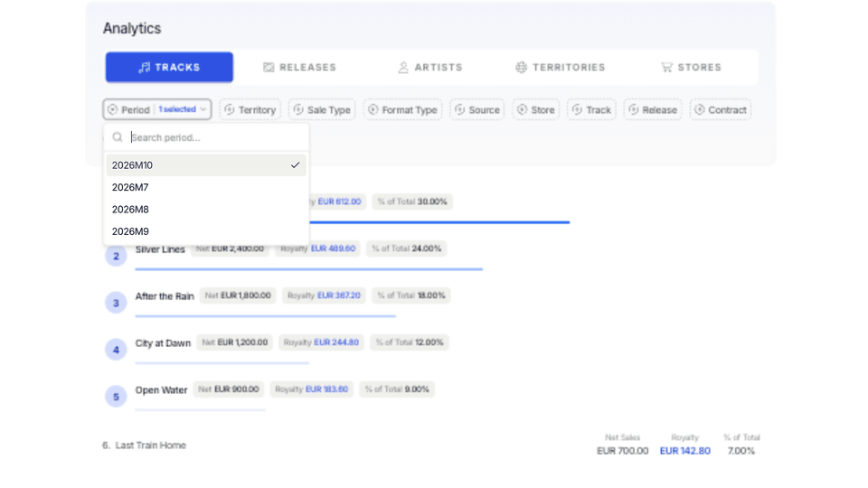
Task: Click the cart icon beside Stores
Action: click(666, 68)
